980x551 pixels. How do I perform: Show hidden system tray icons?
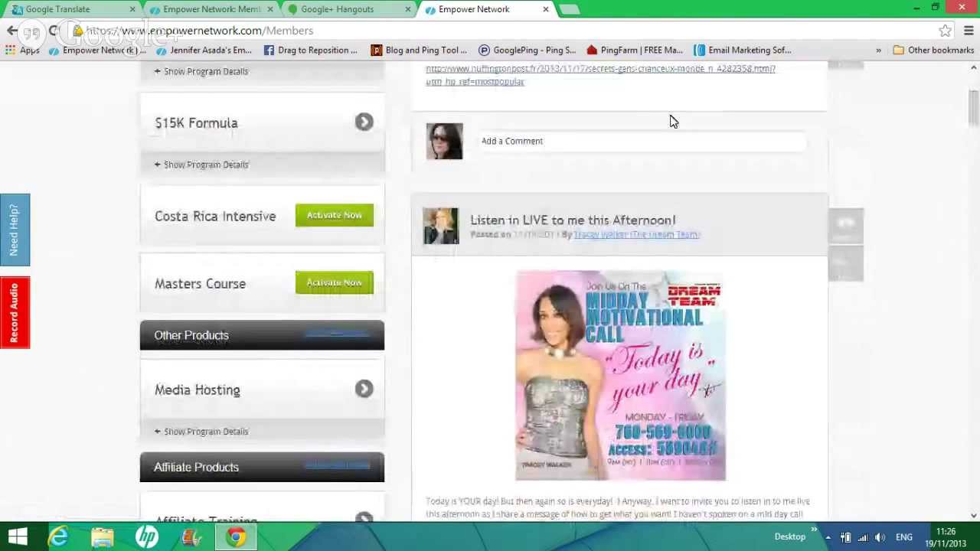click(828, 537)
